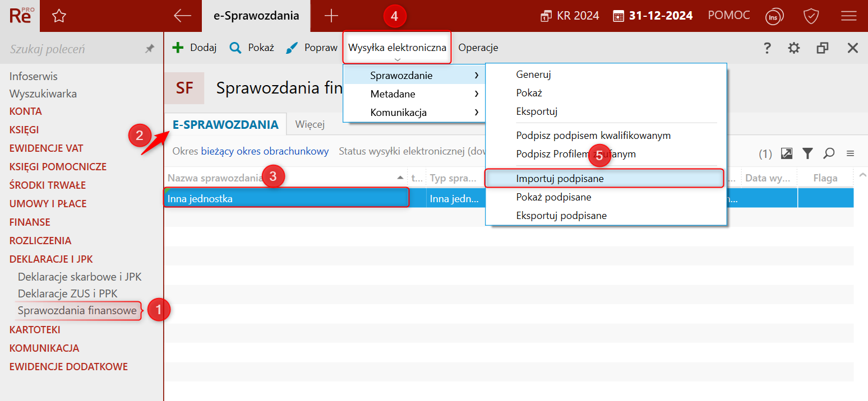
Task: Select the Inna jednostka row
Action: pos(509,198)
